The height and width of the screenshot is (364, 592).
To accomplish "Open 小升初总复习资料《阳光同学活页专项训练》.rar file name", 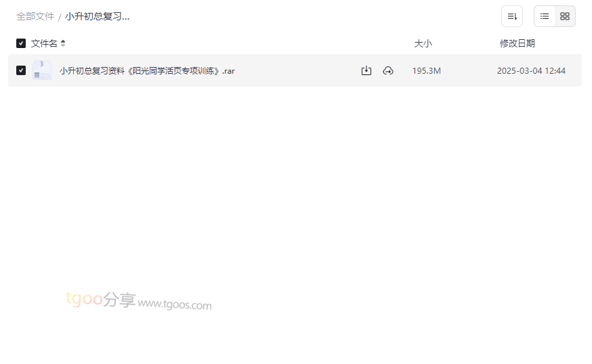I will (x=147, y=71).
